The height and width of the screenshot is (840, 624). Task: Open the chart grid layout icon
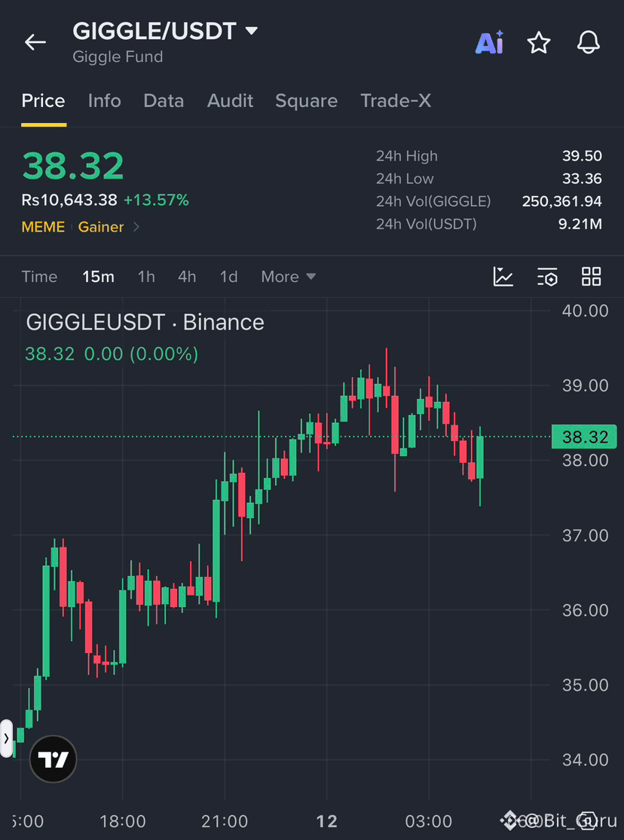[x=592, y=277]
